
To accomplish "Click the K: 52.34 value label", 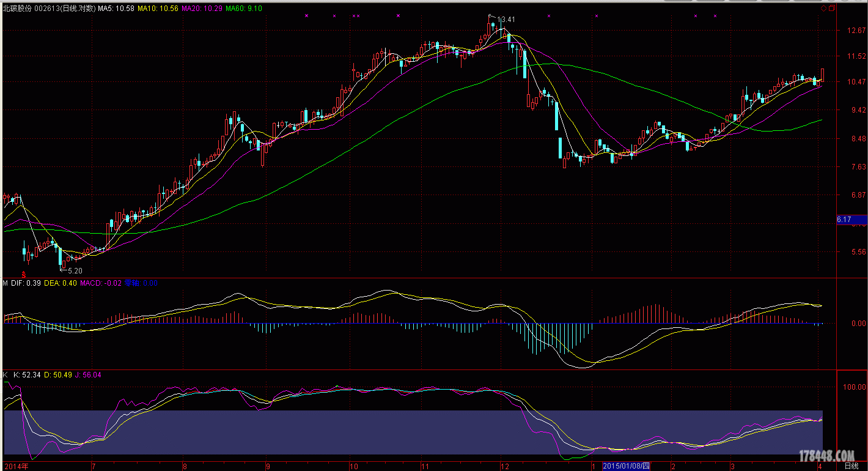I will click(x=26, y=375).
